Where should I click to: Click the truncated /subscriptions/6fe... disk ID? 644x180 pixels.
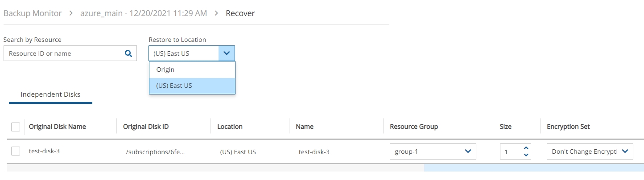(x=155, y=151)
